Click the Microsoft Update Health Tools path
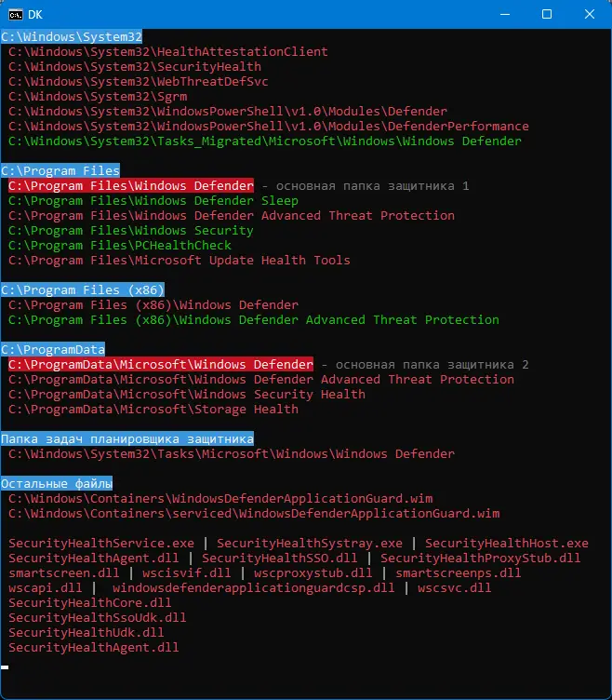Image resolution: width=612 pixels, height=700 pixels. click(180, 261)
